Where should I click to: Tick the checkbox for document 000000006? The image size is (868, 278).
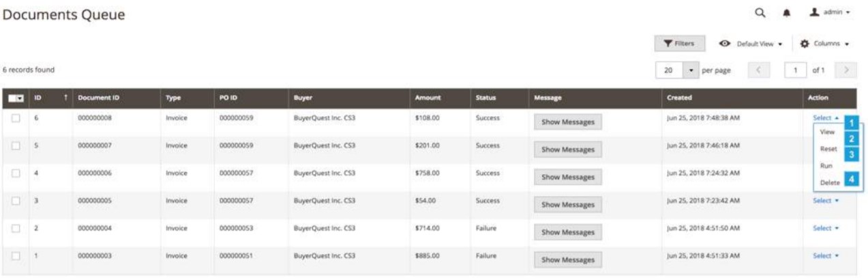click(16, 173)
